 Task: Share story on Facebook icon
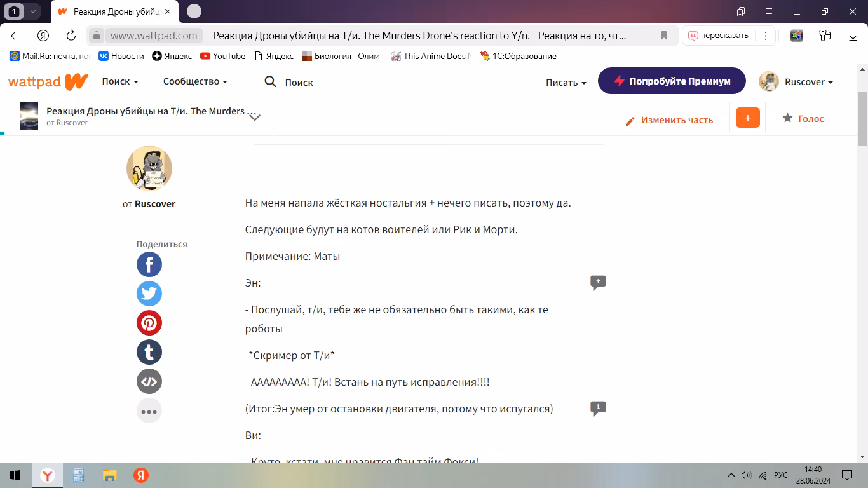149,264
